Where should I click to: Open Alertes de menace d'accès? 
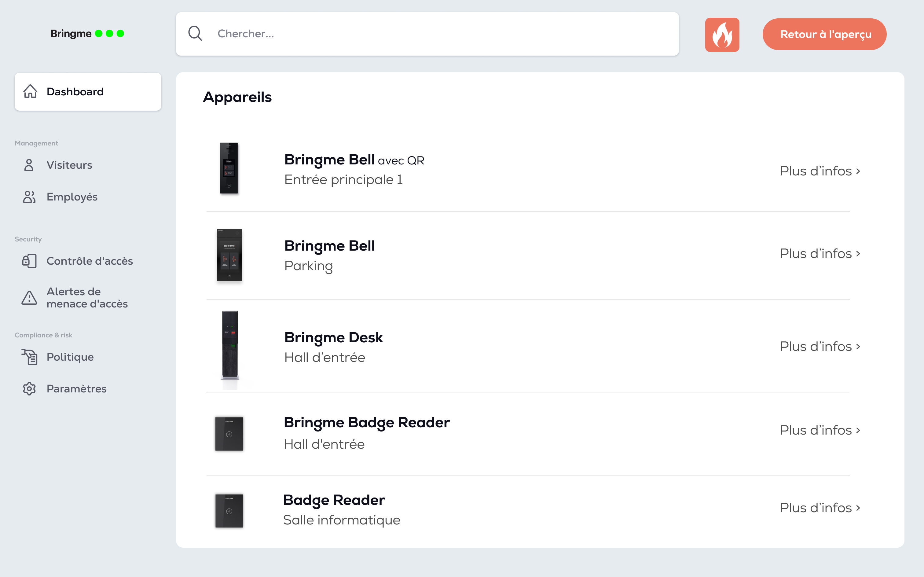tap(87, 298)
